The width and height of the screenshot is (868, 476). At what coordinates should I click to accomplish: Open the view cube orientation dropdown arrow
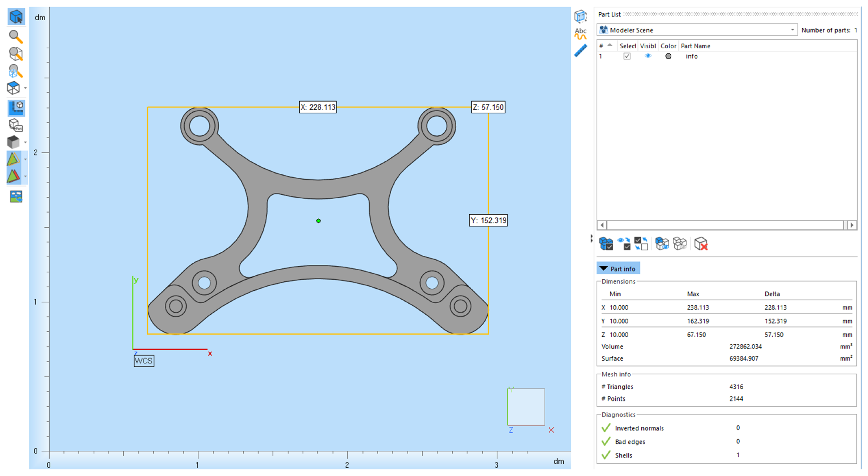[25, 88]
